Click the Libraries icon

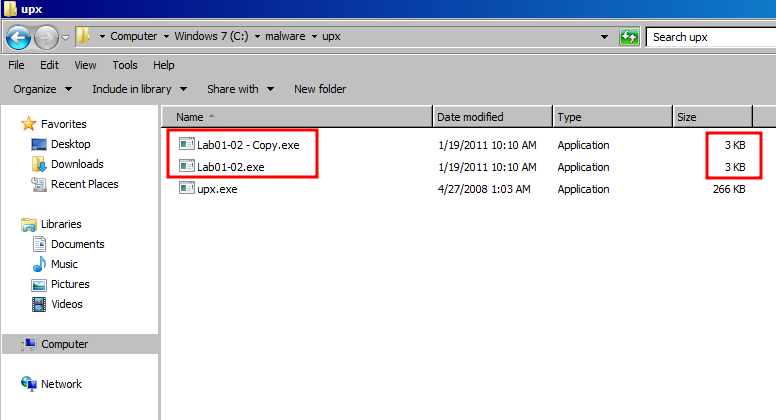click(29, 224)
